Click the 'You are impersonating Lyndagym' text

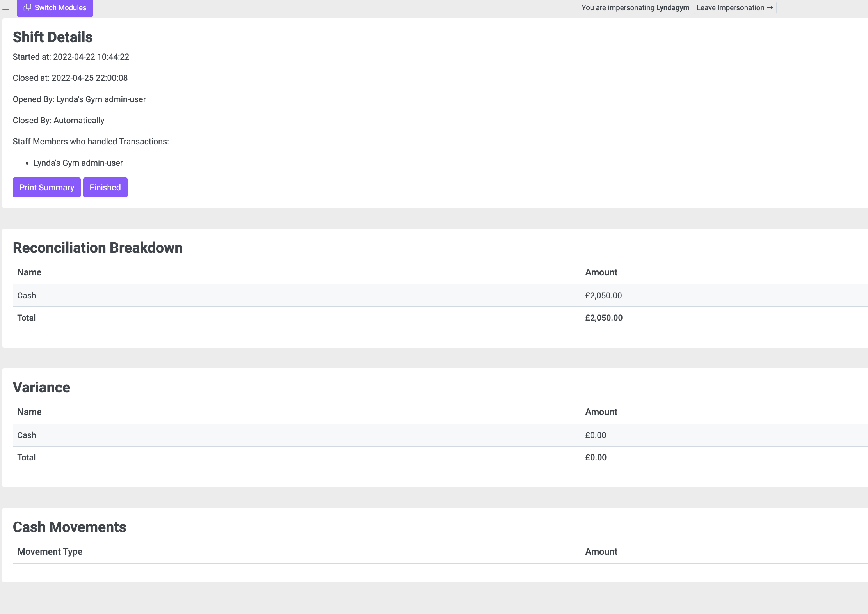(x=635, y=8)
